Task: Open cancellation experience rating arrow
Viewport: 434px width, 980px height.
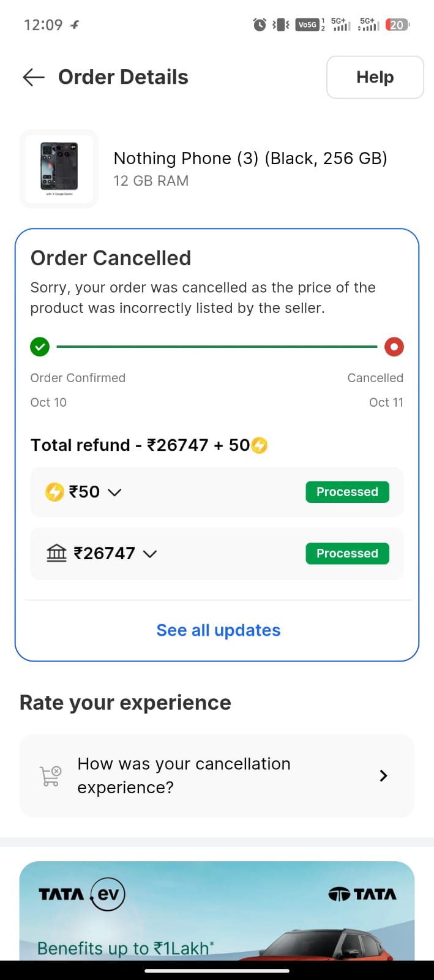Action: point(384,776)
